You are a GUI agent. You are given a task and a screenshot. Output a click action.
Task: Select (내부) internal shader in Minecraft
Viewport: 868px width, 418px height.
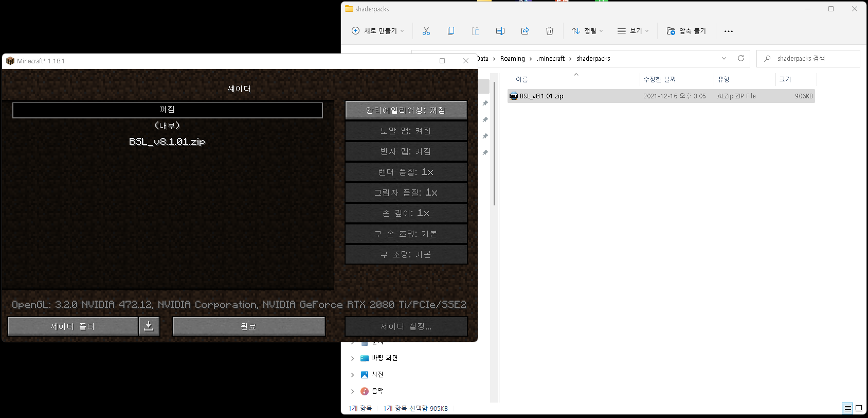(168, 126)
